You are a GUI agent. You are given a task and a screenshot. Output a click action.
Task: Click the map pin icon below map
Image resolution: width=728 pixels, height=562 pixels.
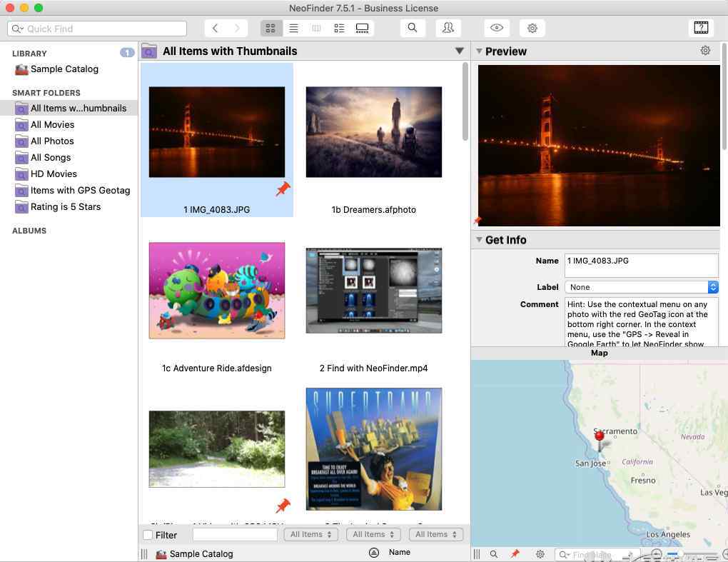[x=515, y=554]
